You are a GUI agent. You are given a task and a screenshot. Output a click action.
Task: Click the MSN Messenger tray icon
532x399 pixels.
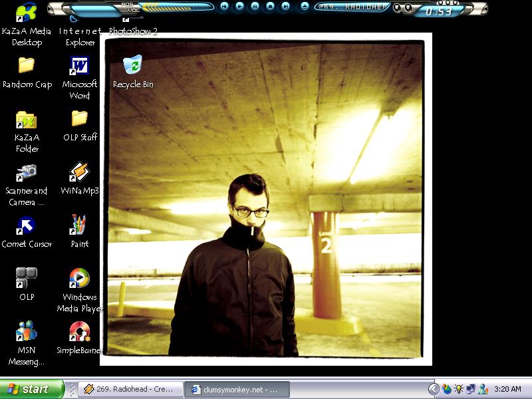(x=483, y=389)
